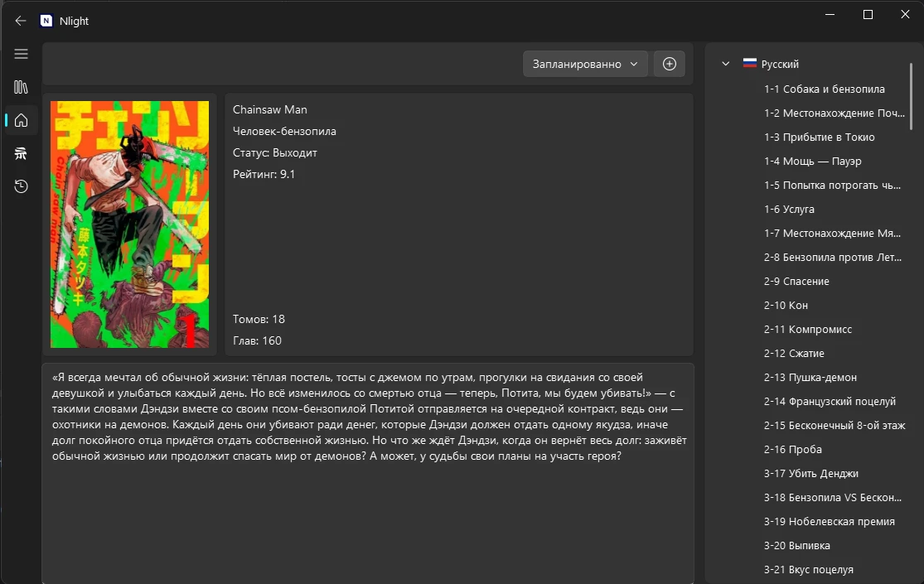Viewport: 924px width, 584px height.
Task: Open the Запланированно status dropdown
Action: [x=585, y=64]
